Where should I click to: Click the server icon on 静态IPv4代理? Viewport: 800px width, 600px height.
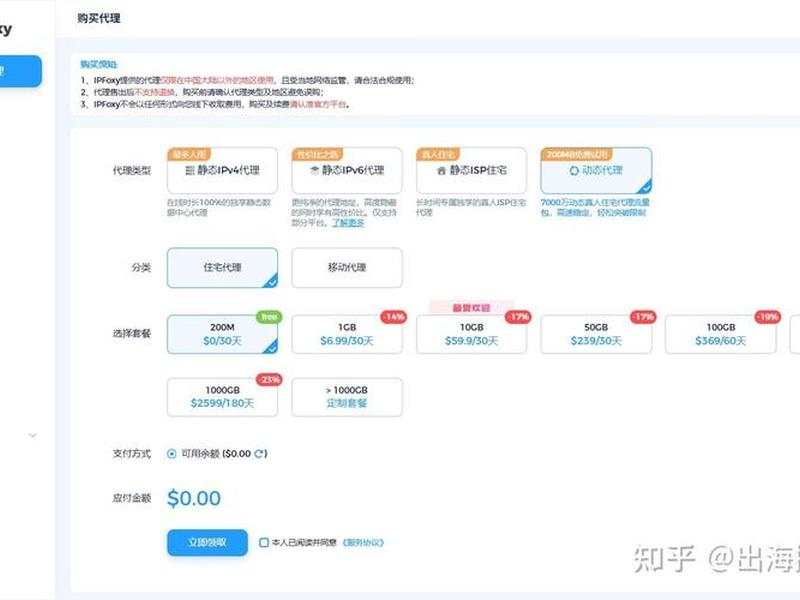[190, 170]
